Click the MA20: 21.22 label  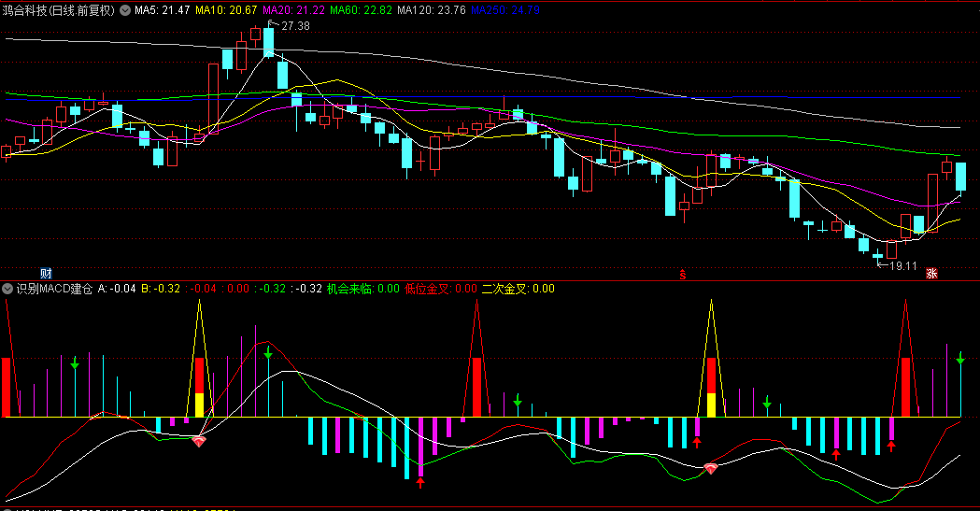click(293, 10)
